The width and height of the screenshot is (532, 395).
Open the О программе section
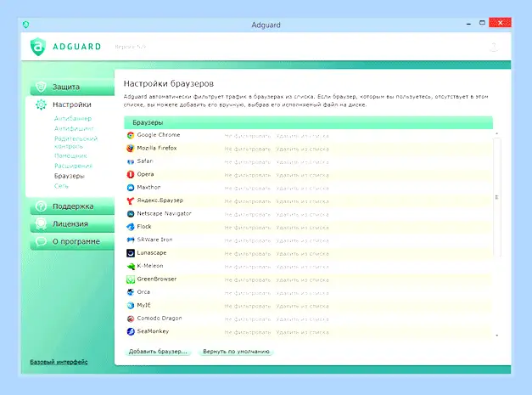pyautogui.click(x=72, y=241)
